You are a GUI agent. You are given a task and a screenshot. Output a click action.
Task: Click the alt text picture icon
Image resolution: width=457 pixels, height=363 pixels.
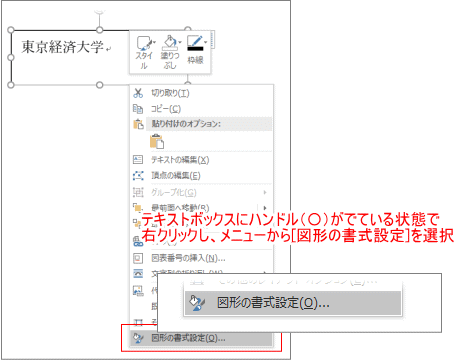[138, 290]
